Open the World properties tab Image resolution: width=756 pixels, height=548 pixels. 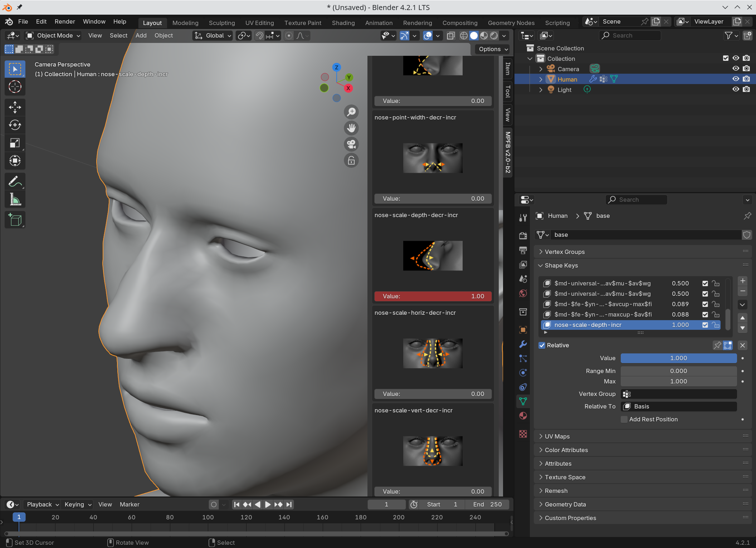523,293
